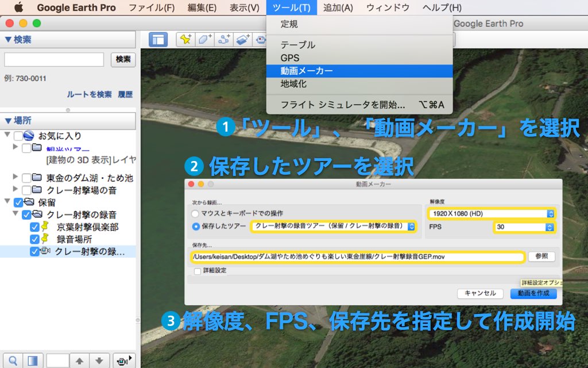
Task: Click the down arrow button below Places panel
Action: click(99, 361)
